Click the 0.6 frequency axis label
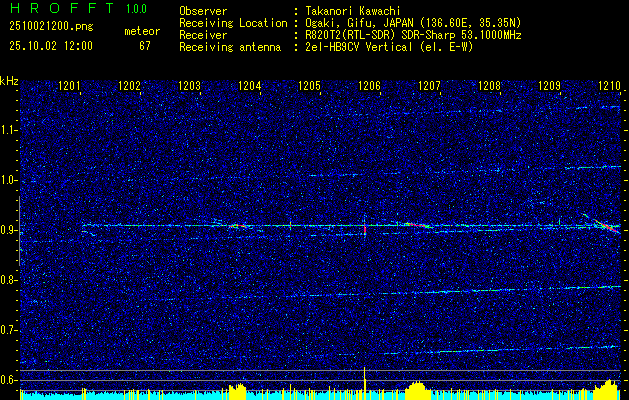 (7, 380)
